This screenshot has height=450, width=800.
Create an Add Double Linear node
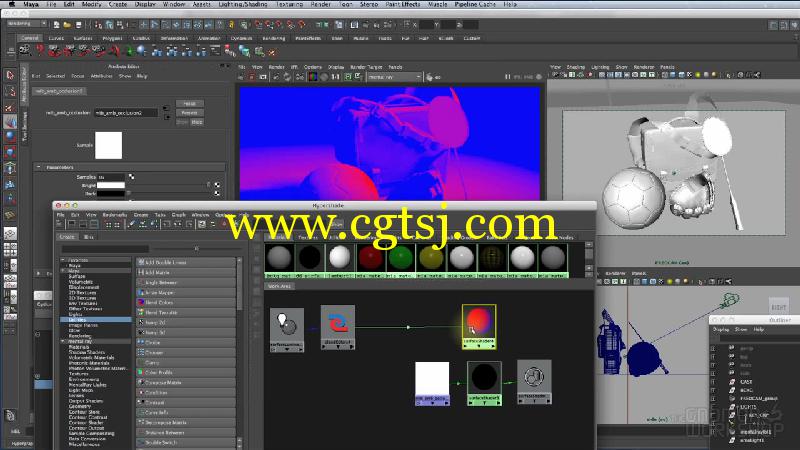point(186,262)
